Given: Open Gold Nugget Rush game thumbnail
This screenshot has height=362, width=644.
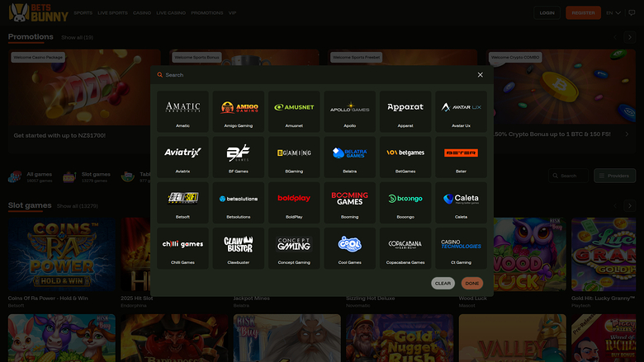Looking at the screenshot, I should (400, 338).
